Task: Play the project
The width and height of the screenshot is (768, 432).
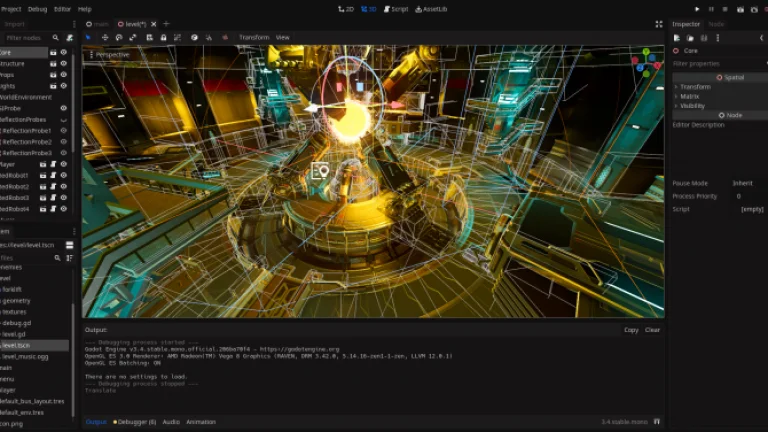Action: pyautogui.click(x=697, y=9)
